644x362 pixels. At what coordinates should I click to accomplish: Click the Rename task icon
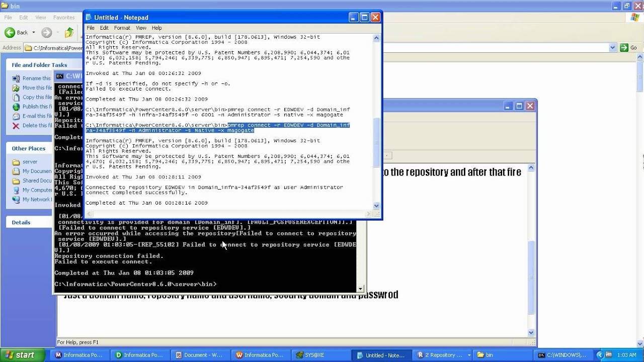point(16,78)
